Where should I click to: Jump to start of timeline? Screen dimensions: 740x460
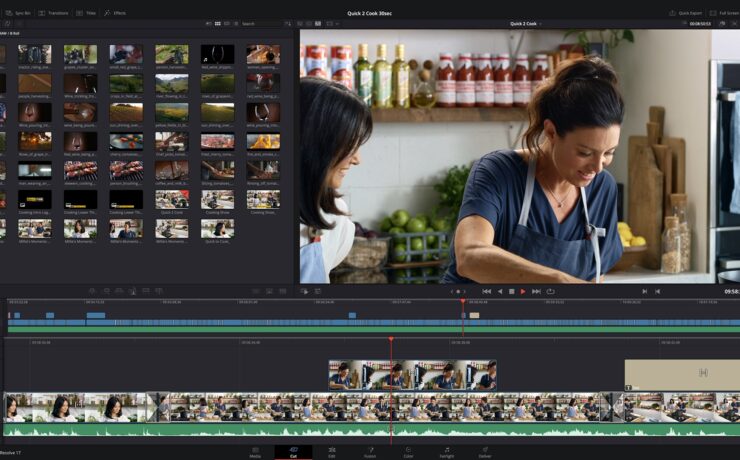487,292
